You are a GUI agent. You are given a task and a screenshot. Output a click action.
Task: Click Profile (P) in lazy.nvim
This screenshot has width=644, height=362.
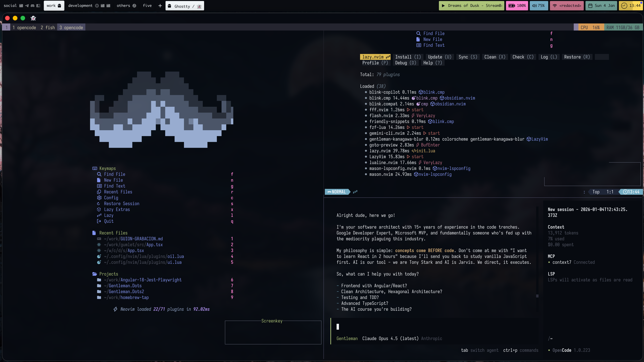click(x=375, y=63)
